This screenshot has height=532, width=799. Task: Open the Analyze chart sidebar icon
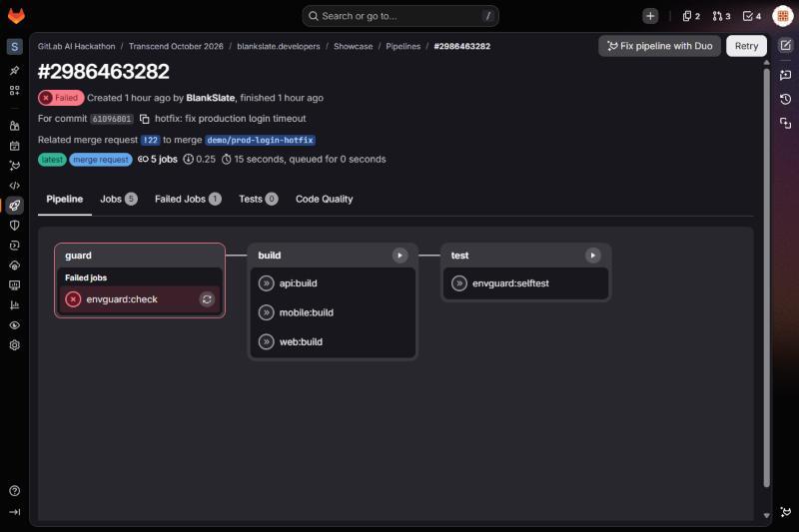tap(14, 305)
